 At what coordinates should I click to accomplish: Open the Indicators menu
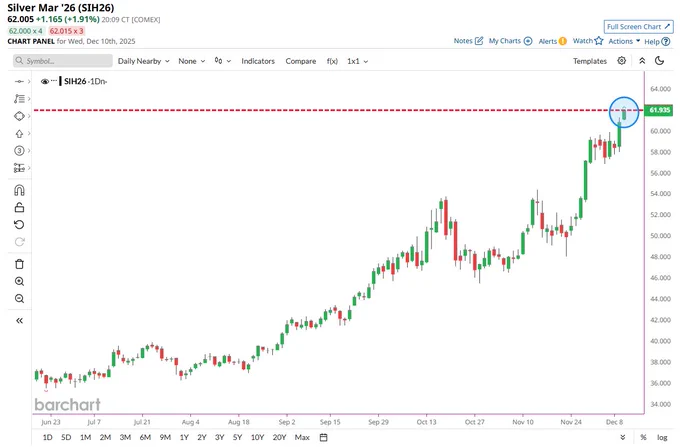click(x=258, y=61)
